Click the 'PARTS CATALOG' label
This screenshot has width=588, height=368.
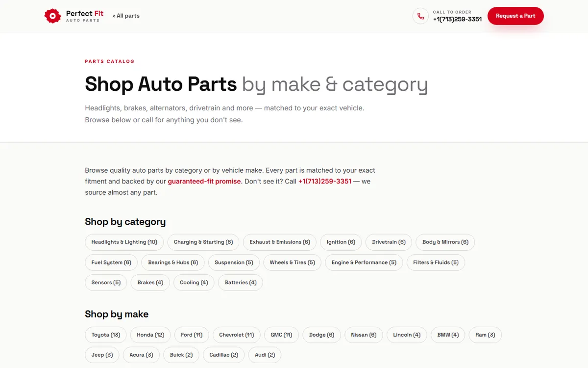coord(110,61)
